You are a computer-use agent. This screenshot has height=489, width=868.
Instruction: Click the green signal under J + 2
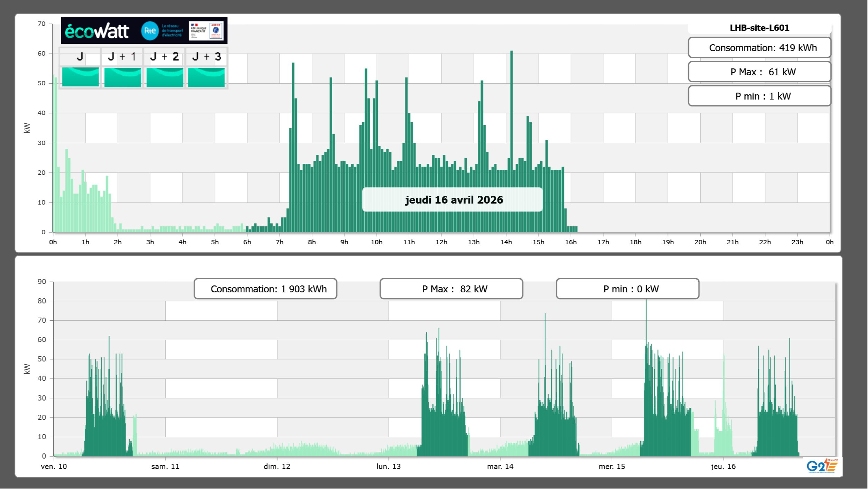(165, 77)
